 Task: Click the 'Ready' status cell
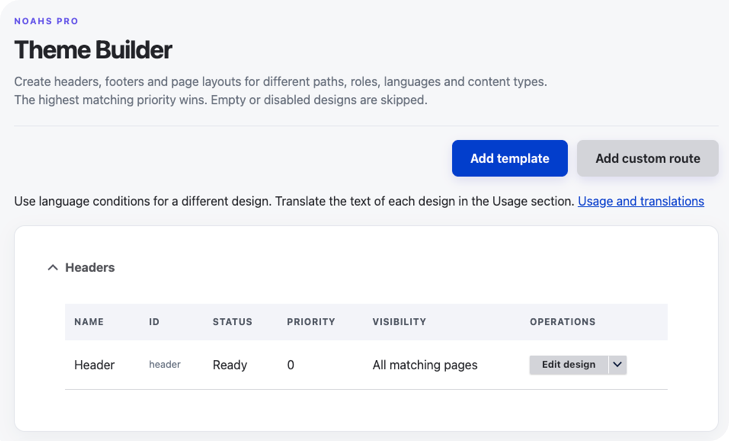click(230, 365)
